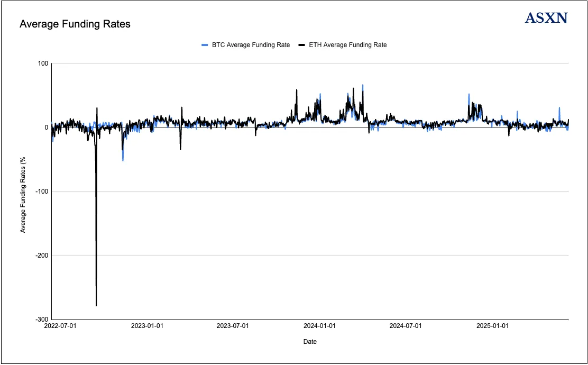This screenshot has height=365, width=588.
Task: Pick the 2024-01-01 date label
Action: coord(320,326)
